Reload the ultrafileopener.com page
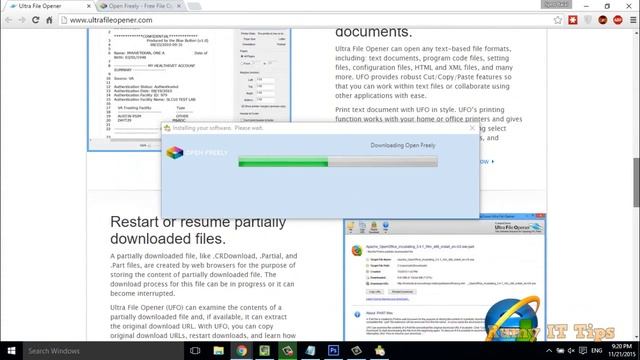This screenshot has width=640, height=360. pos(36,20)
